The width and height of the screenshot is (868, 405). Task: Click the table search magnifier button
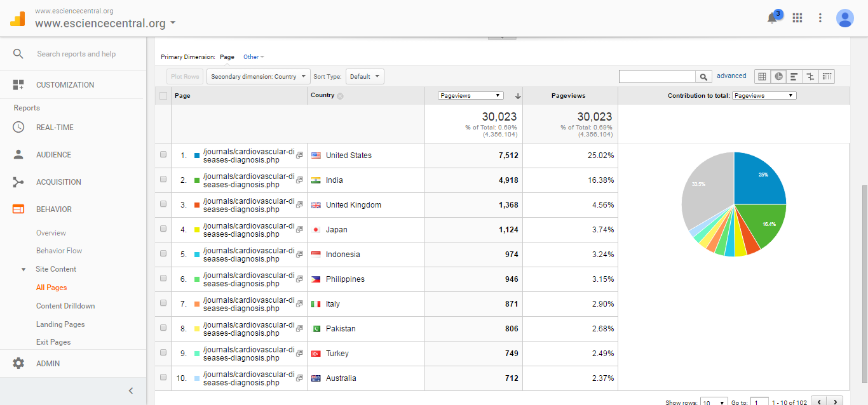pyautogui.click(x=703, y=77)
